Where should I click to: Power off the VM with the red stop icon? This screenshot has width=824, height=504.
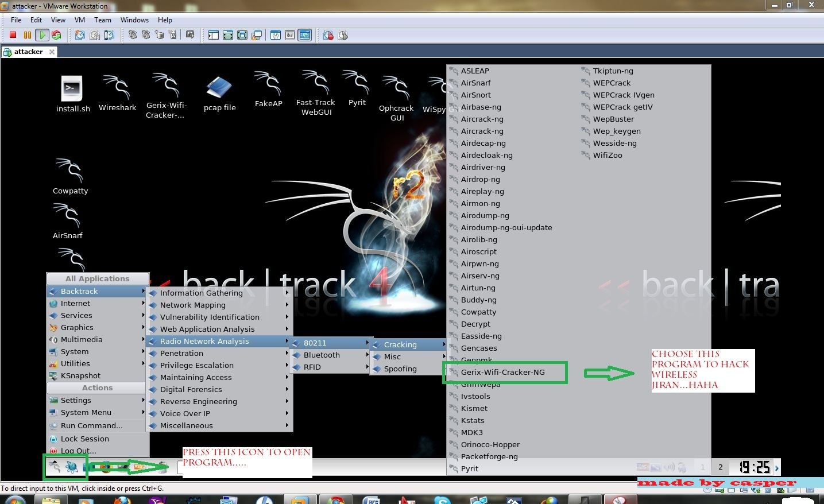point(13,35)
